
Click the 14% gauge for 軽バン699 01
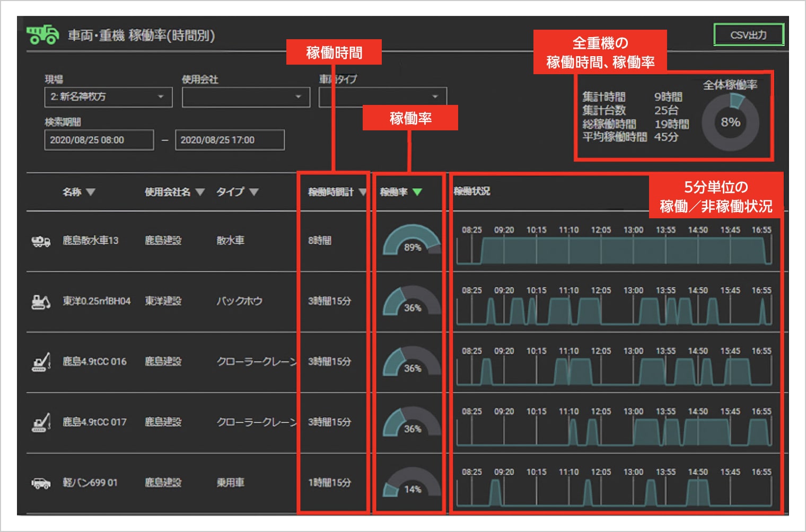click(412, 482)
